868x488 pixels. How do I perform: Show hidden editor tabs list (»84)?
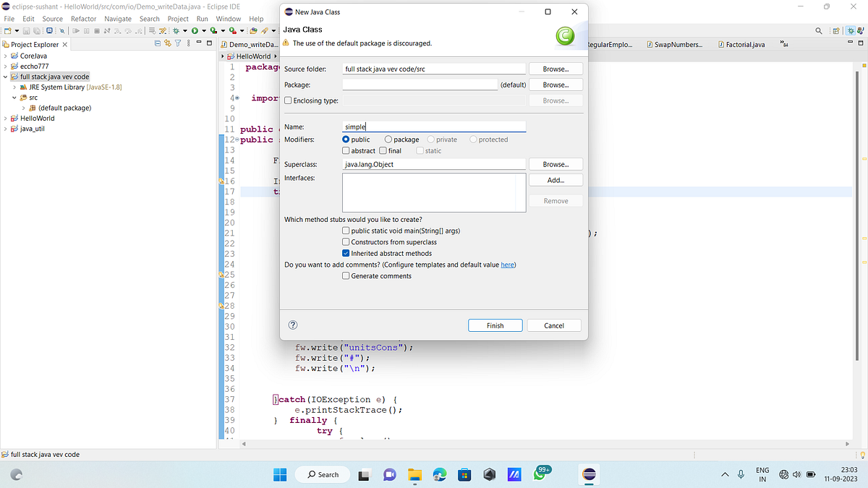click(x=784, y=45)
